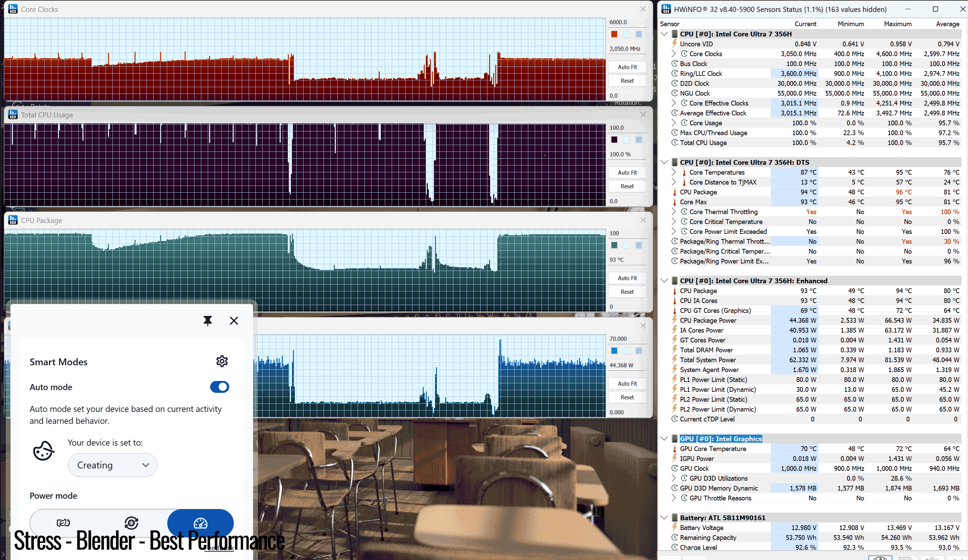Click Auto Fit in Core Clocks graph
The image size is (968, 560).
point(627,67)
